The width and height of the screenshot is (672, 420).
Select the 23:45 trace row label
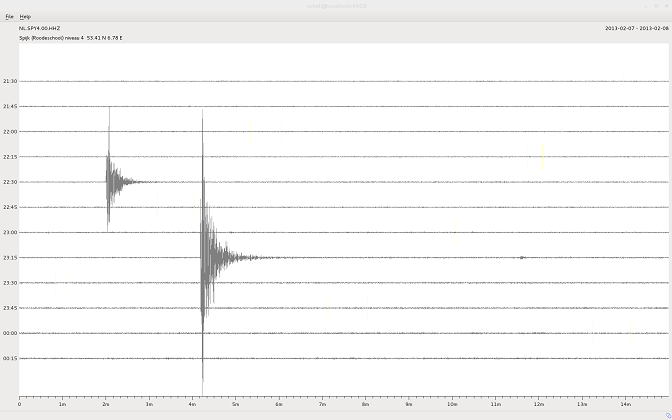(x=10, y=308)
